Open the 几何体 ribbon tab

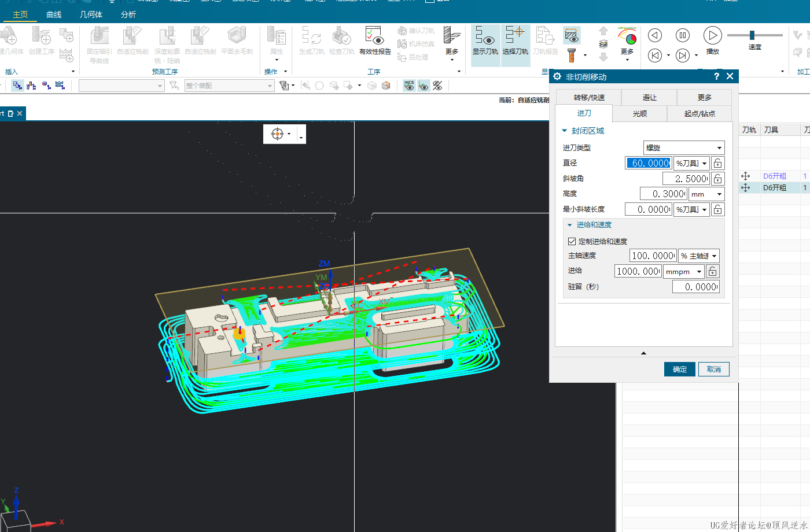point(91,14)
